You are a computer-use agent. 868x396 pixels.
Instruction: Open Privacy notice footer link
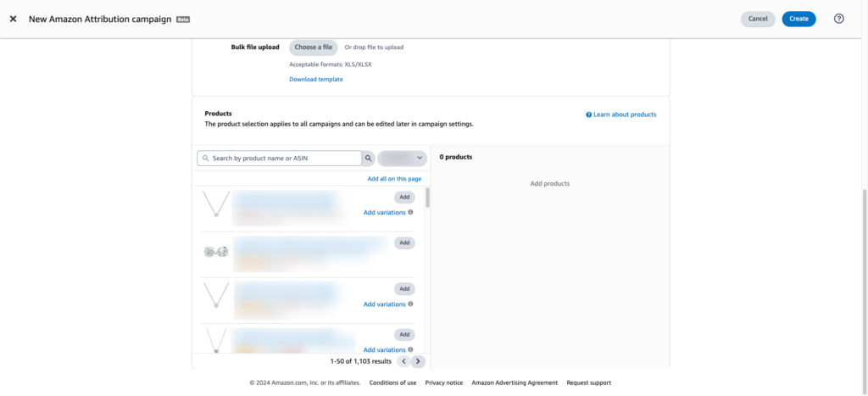click(x=444, y=382)
